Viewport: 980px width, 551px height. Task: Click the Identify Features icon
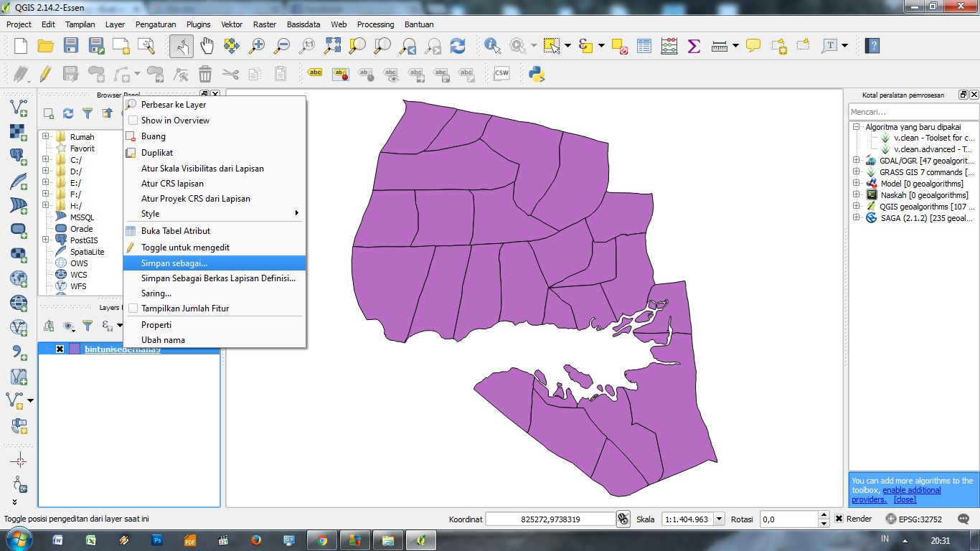(x=491, y=44)
